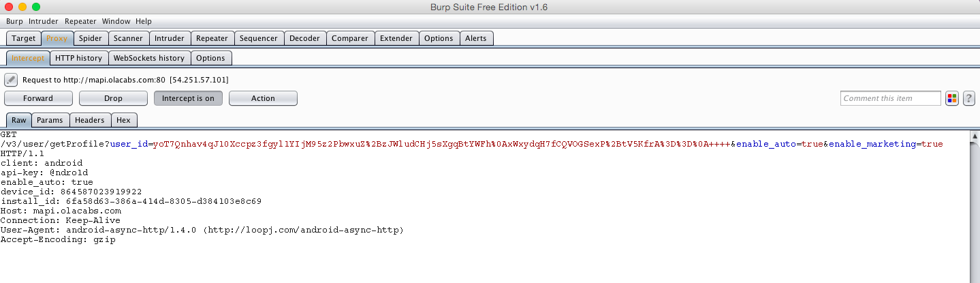Viewport: 980px width, 283px height.
Task: Focus the Comment this item field
Action: coord(891,98)
